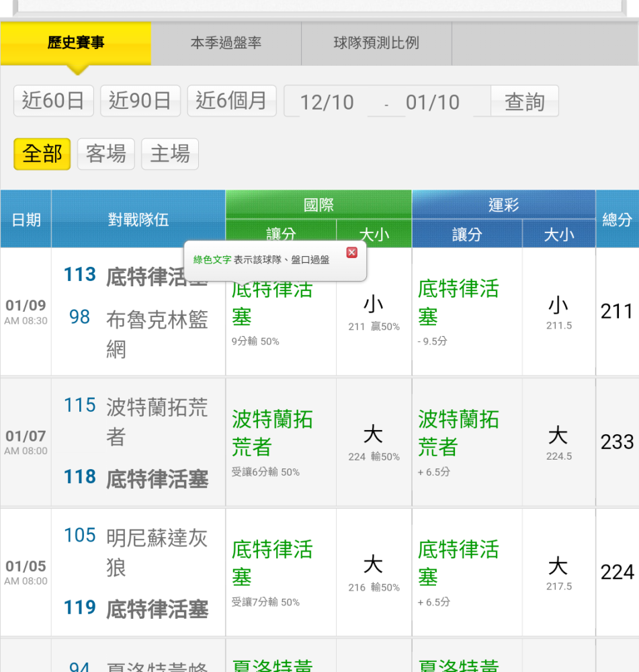
Task: Filter by 近60日
Action: click(54, 101)
